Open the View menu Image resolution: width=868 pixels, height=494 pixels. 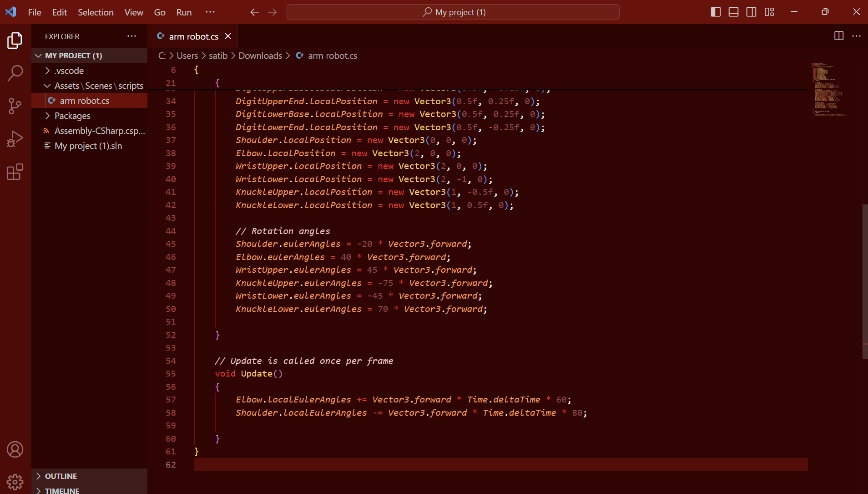(134, 12)
